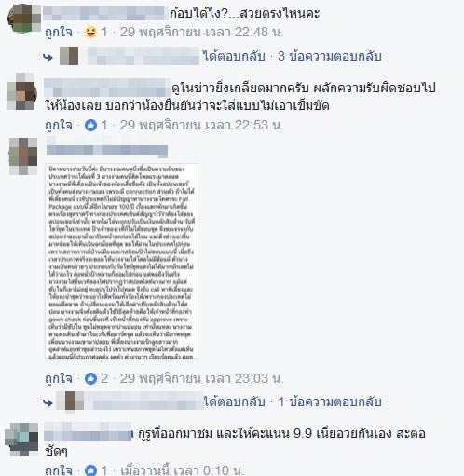Click the thumbs-up reaction on the 0:10 comment
Screen dimensions: 464x476
coord(90,470)
